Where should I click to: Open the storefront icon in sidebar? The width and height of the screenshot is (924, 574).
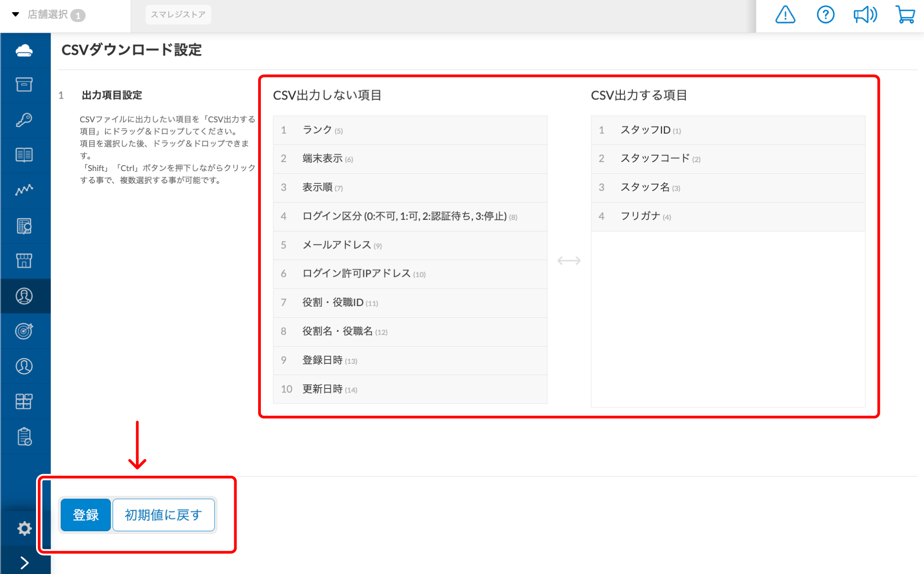click(x=24, y=261)
